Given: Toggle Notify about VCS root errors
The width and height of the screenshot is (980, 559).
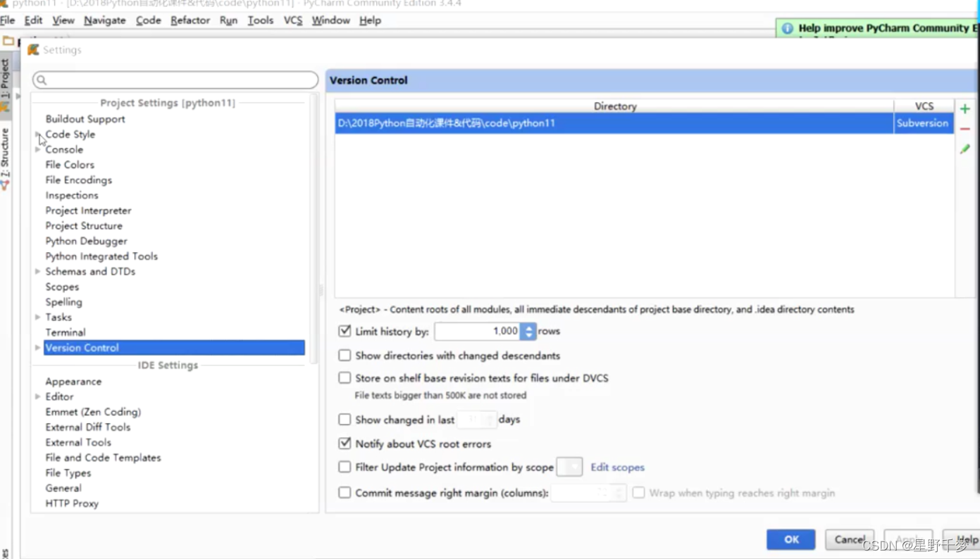Looking at the screenshot, I should (345, 444).
